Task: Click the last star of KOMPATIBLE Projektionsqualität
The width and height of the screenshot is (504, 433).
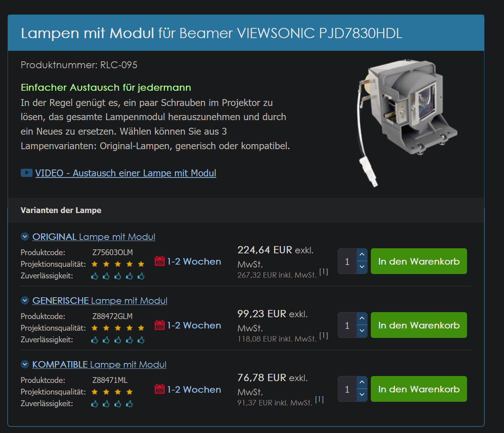Action: (x=130, y=392)
